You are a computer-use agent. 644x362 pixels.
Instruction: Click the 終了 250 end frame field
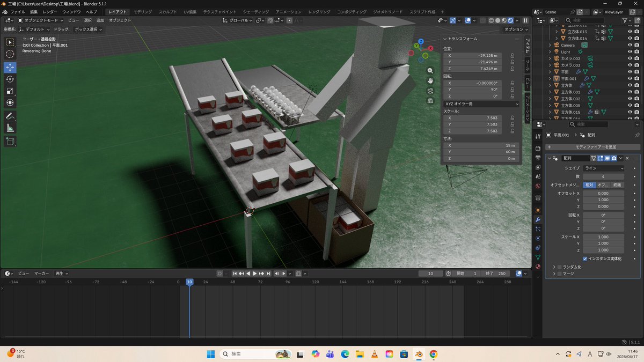pos(496,274)
